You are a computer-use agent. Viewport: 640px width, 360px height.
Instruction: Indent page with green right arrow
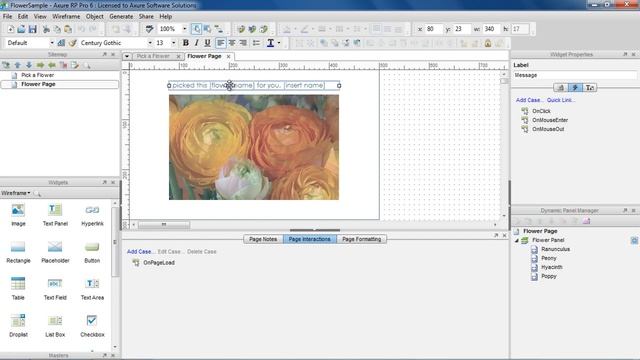[40, 65]
